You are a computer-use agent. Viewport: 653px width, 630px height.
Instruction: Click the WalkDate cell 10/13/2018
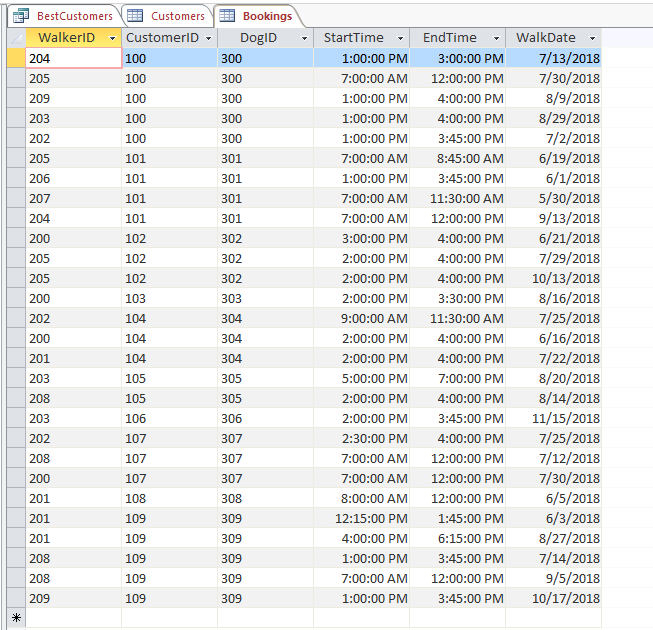tap(553, 278)
